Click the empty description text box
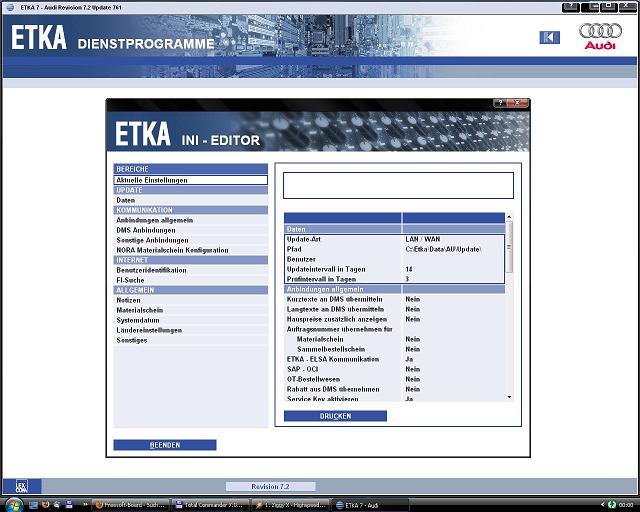The image size is (640, 512). click(x=398, y=185)
